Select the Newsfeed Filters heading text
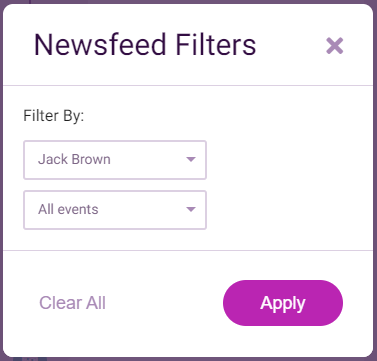The height and width of the screenshot is (361, 377). [x=145, y=45]
